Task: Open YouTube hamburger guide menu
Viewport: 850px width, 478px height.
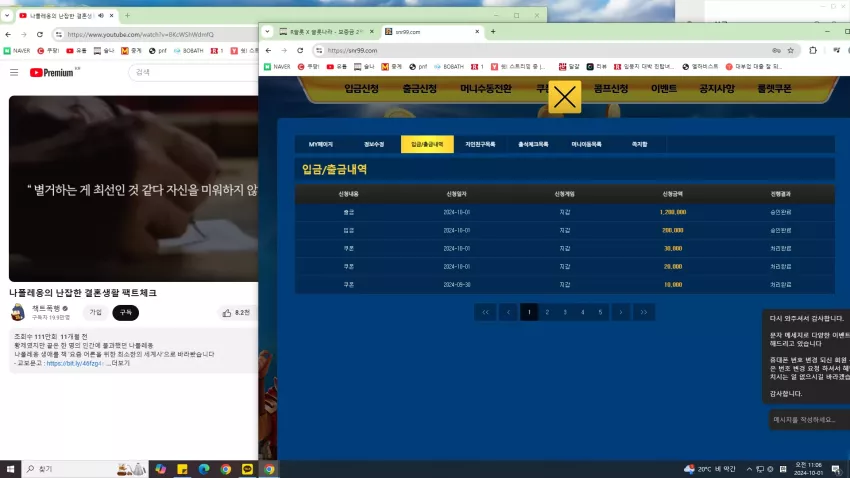Action: (x=14, y=72)
